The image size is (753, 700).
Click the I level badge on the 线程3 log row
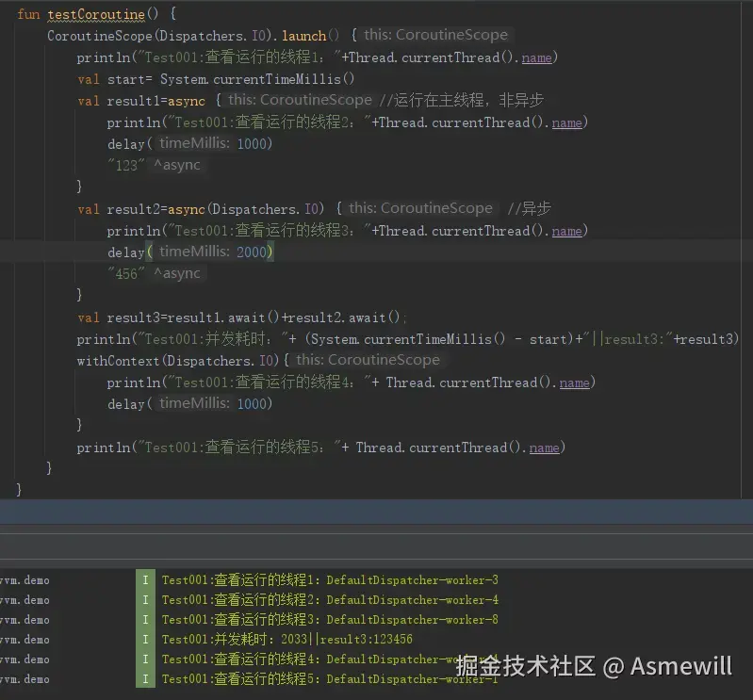pyautogui.click(x=145, y=619)
